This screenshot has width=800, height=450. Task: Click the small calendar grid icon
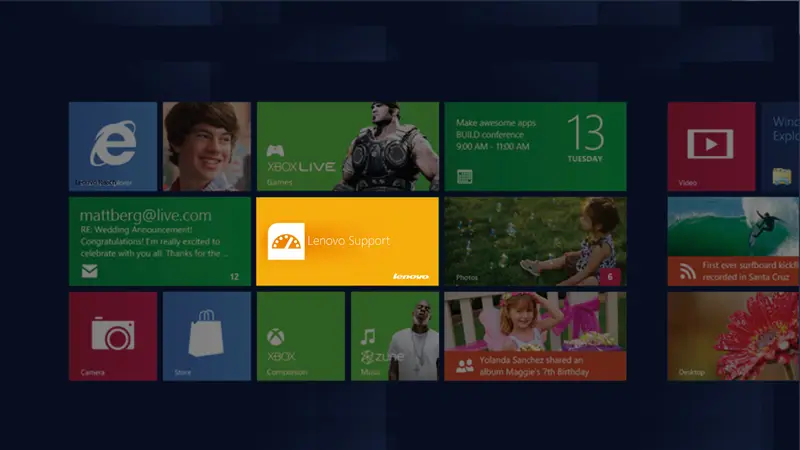click(464, 177)
